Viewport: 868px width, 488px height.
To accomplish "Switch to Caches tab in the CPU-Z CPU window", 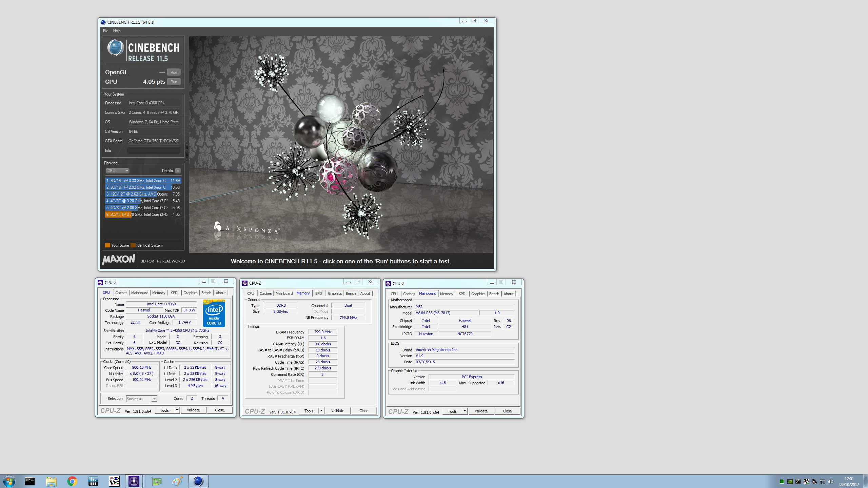I will [121, 293].
